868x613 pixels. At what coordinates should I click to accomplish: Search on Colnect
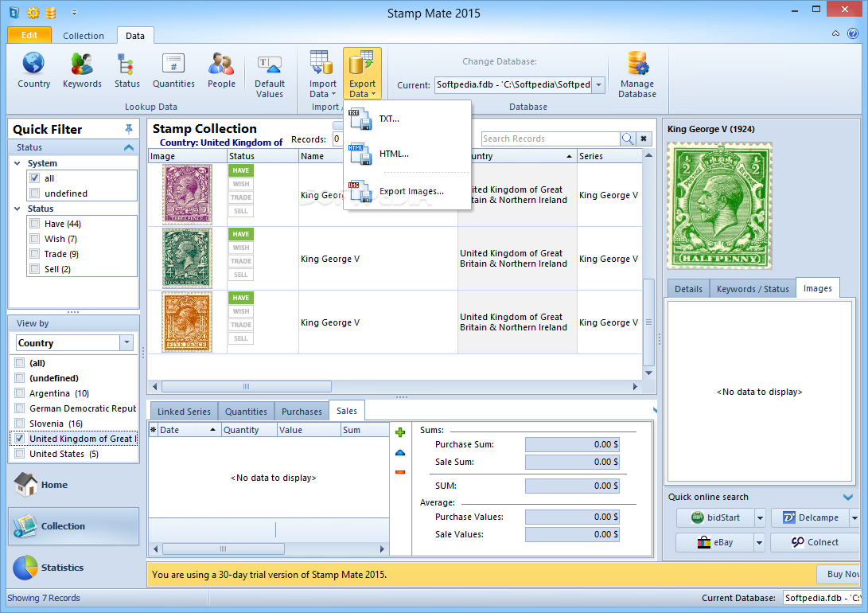[815, 543]
